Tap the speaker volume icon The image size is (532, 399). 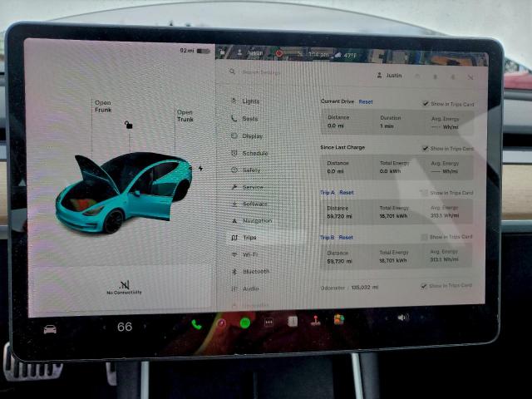click(x=402, y=318)
